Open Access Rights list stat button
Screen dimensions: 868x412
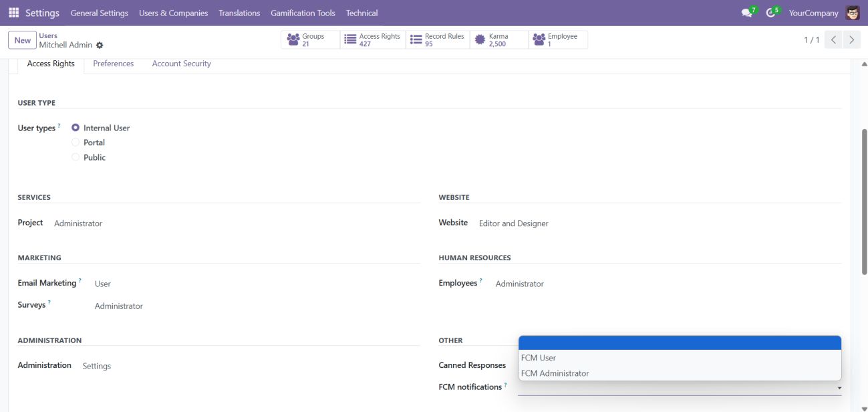[x=372, y=40]
